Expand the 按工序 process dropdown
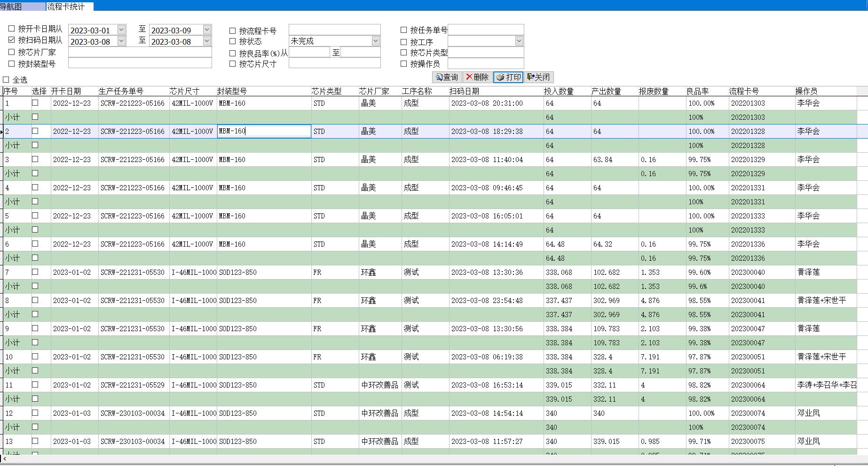Image resolution: width=868 pixels, height=466 pixels. coord(519,41)
